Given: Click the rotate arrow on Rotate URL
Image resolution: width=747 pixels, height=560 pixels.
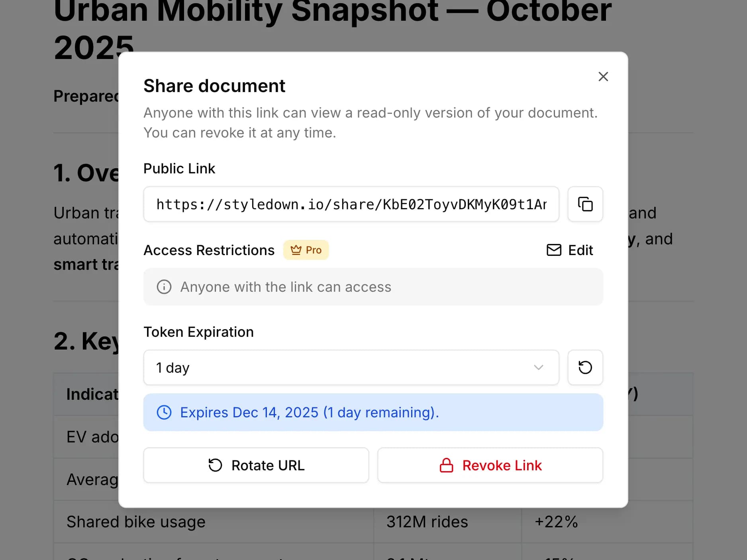Looking at the screenshot, I should point(214,465).
